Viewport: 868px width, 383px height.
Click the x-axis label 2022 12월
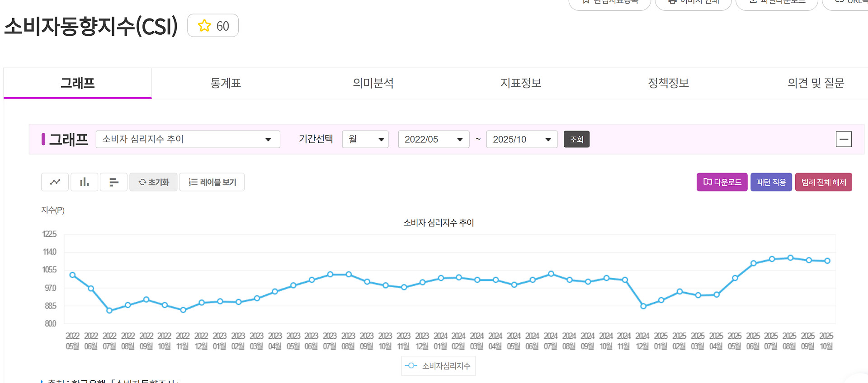201,341
